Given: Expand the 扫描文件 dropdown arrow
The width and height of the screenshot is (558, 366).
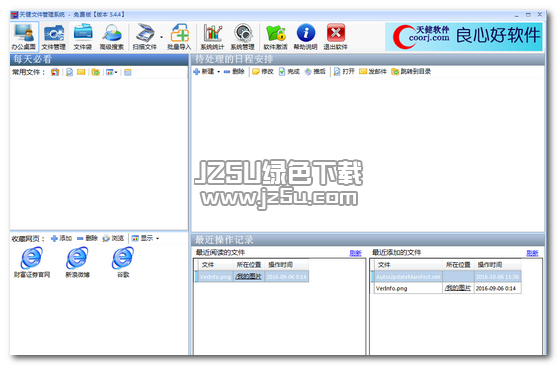Looking at the screenshot, I should click(x=162, y=37).
